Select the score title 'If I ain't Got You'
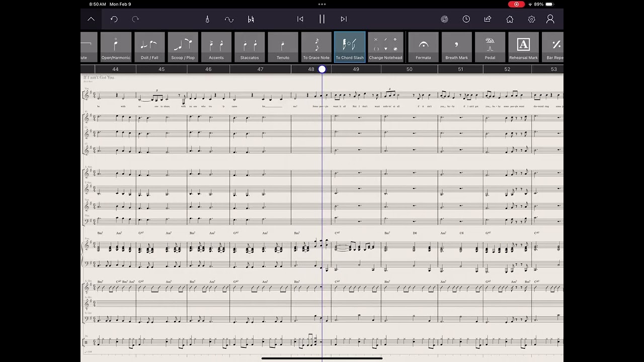 coord(99,77)
